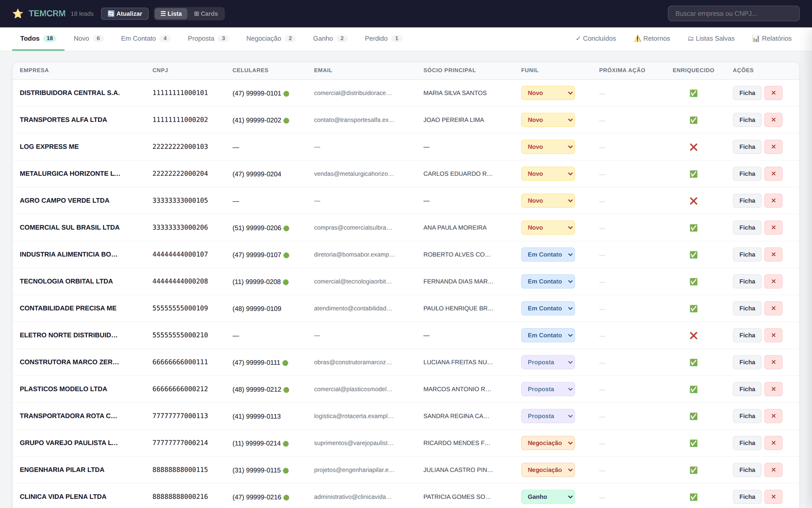
Task: Change funnel stage for TECNOLOGIA ORBITAL LTDA
Action: [548, 281]
